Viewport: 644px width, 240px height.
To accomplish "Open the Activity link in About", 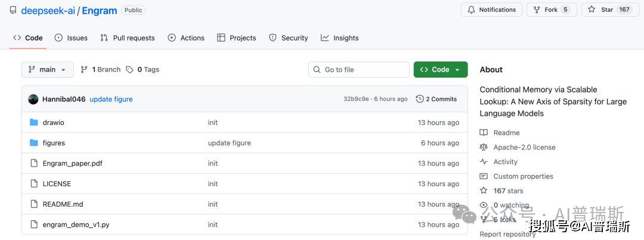I will [506, 162].
